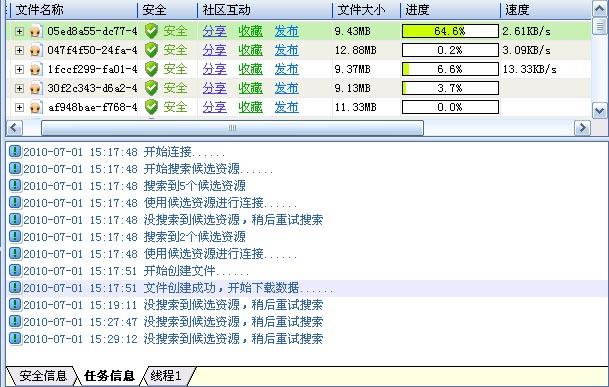The height and width of the screenshot is (387, 609).
Task: Select the 15:29:12 log entry
Action: point(308,339)
